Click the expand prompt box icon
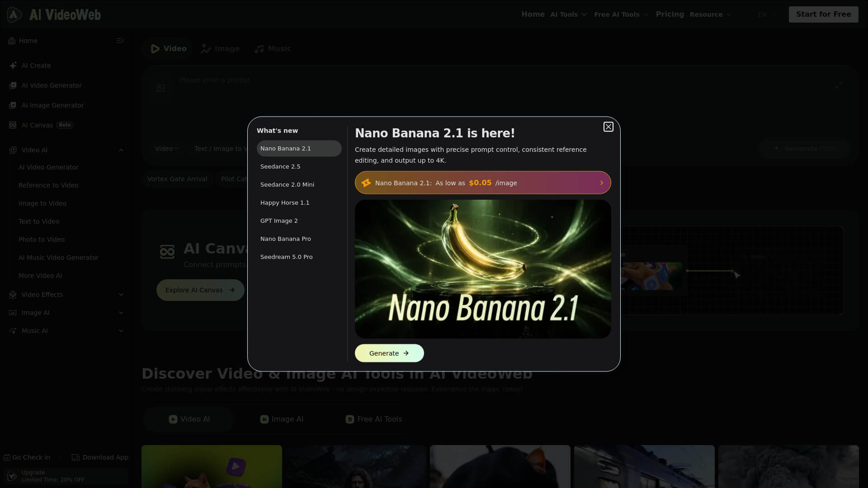868x488 pixels. 839,85
